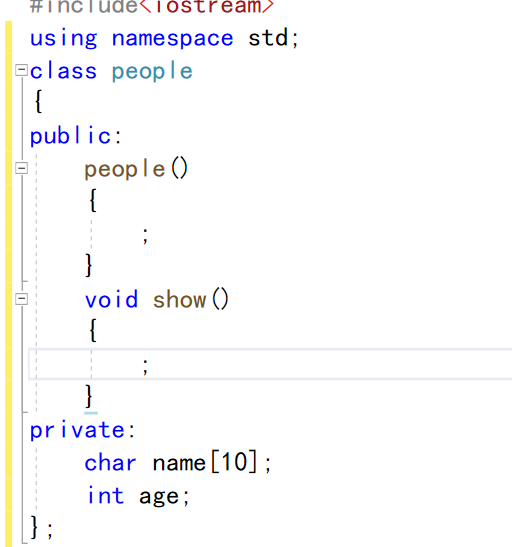This screenshot has width=512, height=547.
Task: Click the 'name[10];' declaration
Action: point(212,462)
